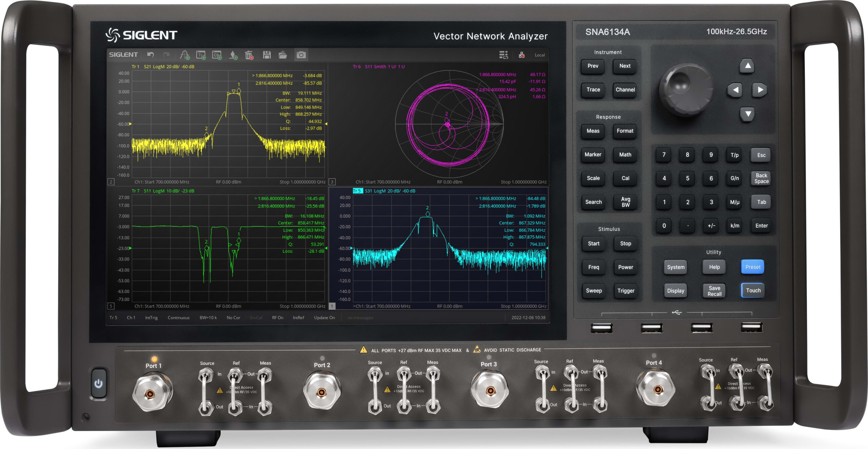
Task: Save state with the floppy disk icon
Action: point(267,55)
